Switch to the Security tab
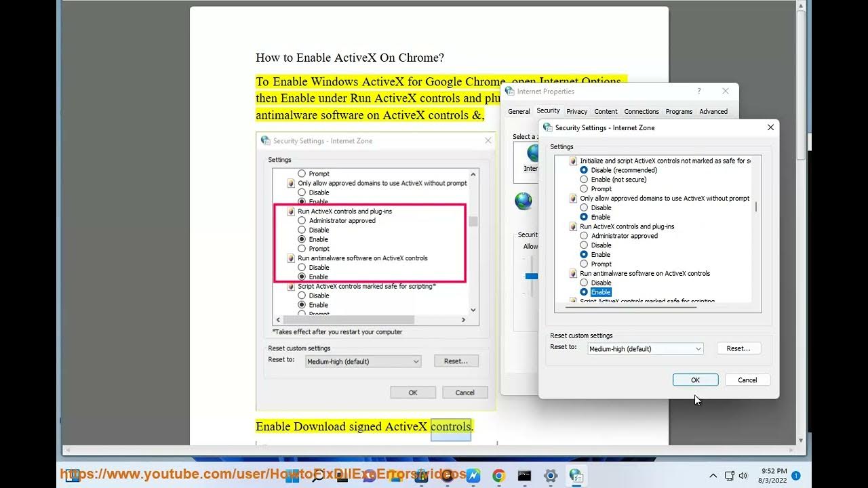Screen dimensions: 868x488 click(x=548, y=110)
